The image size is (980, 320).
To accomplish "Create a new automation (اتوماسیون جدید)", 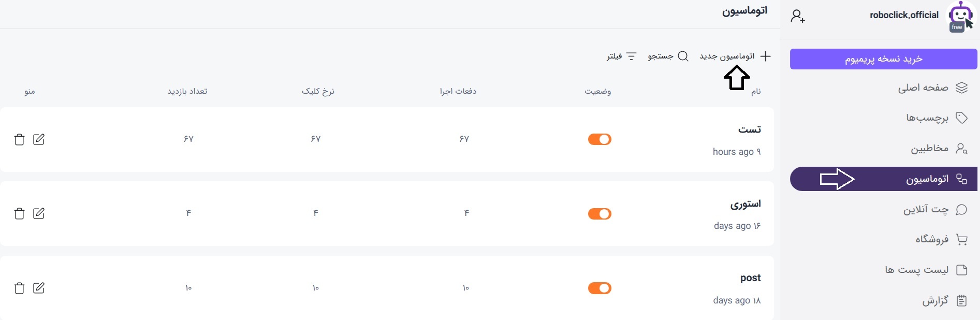I will [735, 56].
